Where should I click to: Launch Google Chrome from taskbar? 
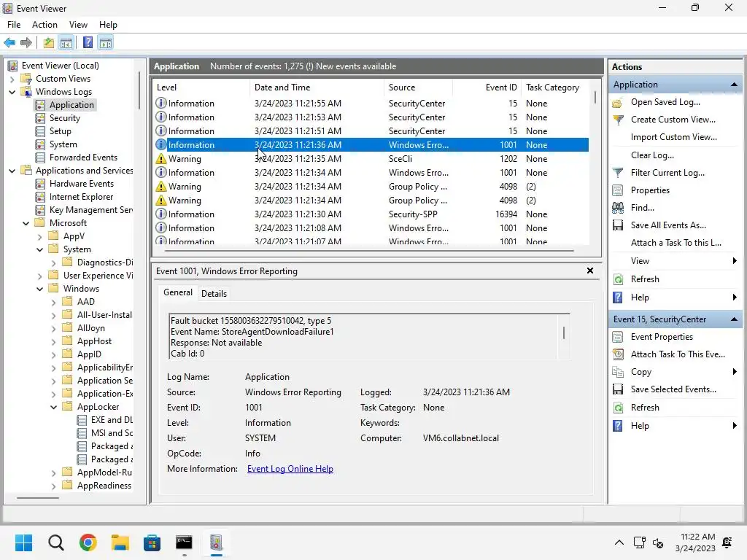tap(88, 542)
